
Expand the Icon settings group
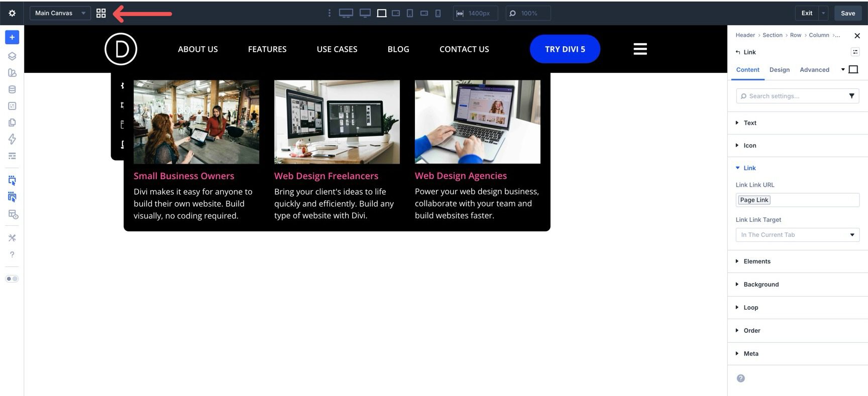(798, 146)
